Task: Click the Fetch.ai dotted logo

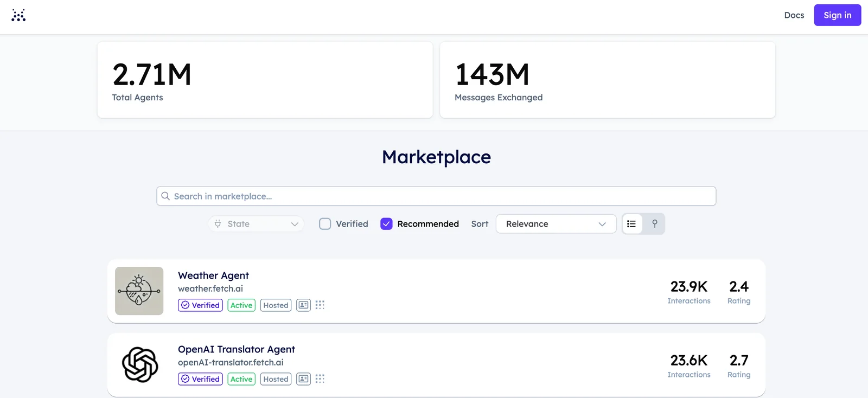Action: coord(18,15)
